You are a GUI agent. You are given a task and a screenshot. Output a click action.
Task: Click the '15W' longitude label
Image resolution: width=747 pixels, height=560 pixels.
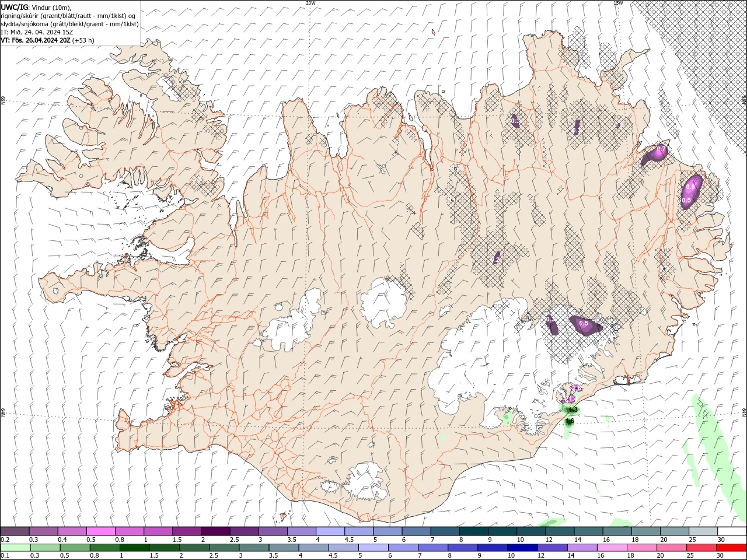(x=618, y=3)
